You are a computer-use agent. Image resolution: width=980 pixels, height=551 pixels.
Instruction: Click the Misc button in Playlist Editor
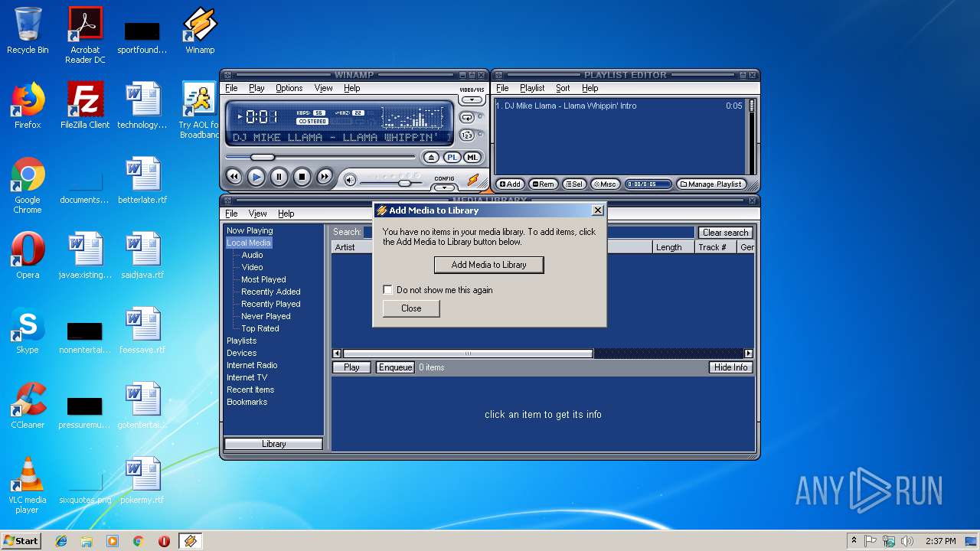[606, 184]
